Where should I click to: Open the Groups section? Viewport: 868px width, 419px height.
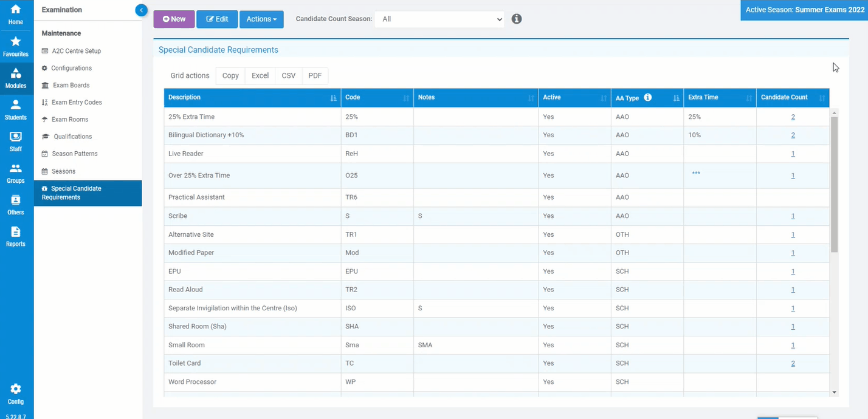click(x=16, y=173)
